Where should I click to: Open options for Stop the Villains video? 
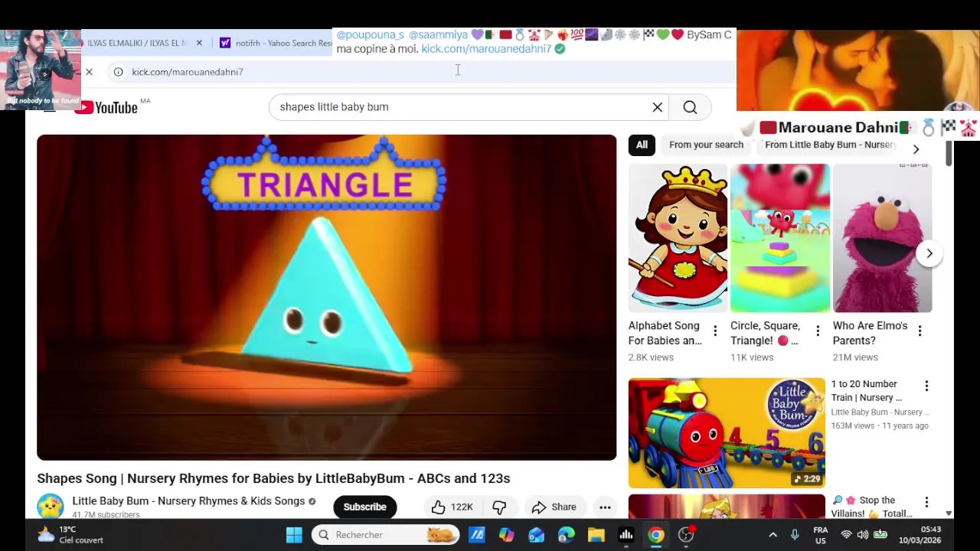926,502
